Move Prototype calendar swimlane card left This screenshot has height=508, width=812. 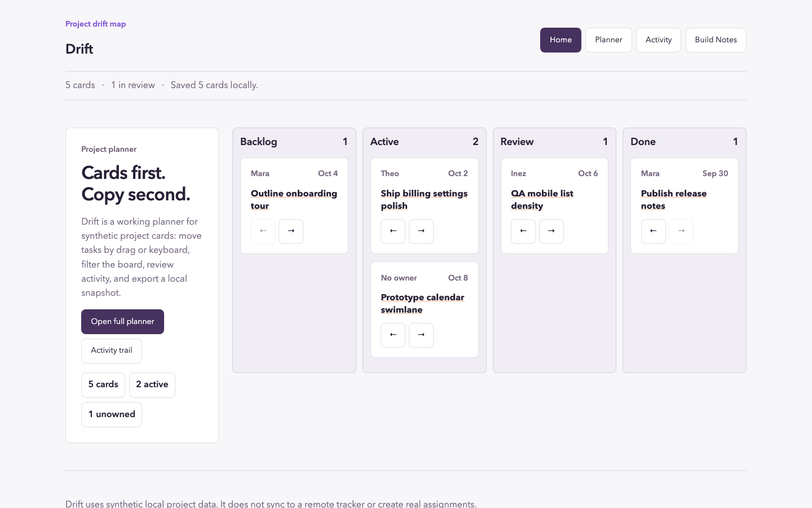393,335
